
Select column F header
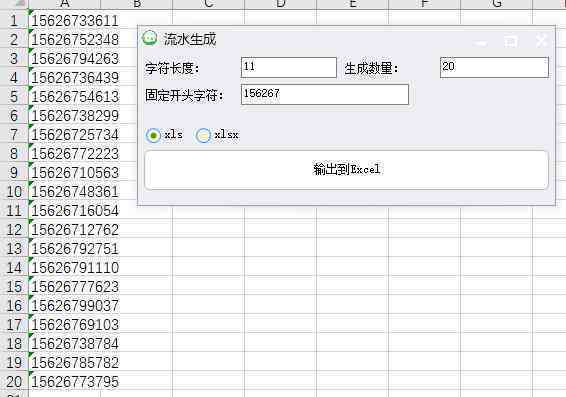coord(424,4)
